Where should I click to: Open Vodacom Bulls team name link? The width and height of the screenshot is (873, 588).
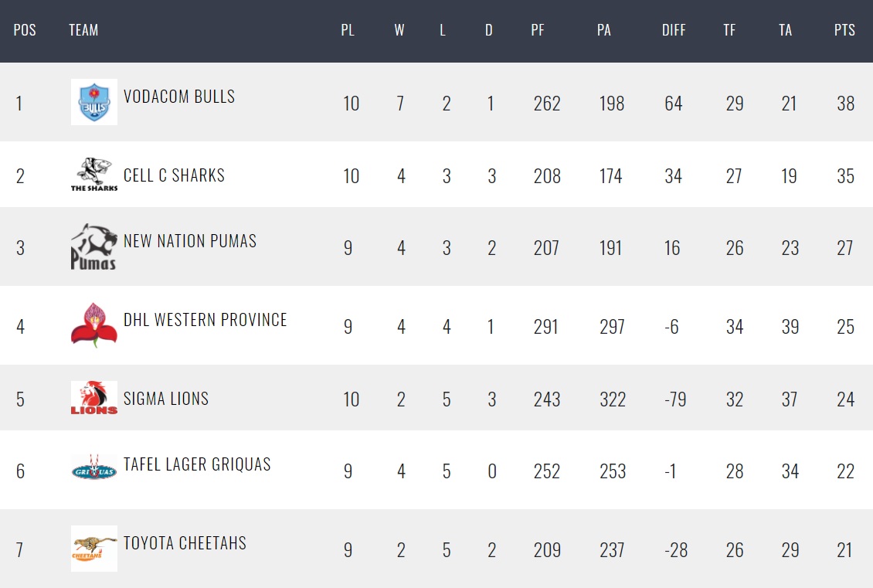pos(179,97)
